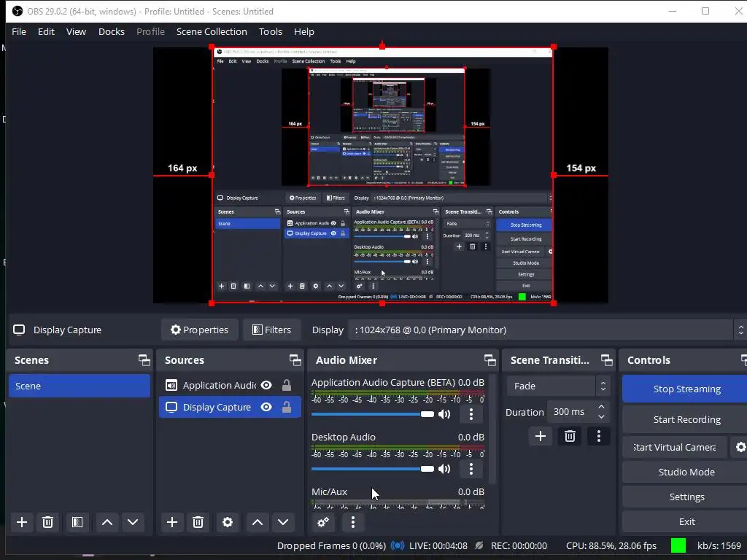Image resolution: width=747 pixels, height=560 pixels.
Task: Click 'Dropped Frames 0 (0.0%)' status text
Action: click(331, 545)
